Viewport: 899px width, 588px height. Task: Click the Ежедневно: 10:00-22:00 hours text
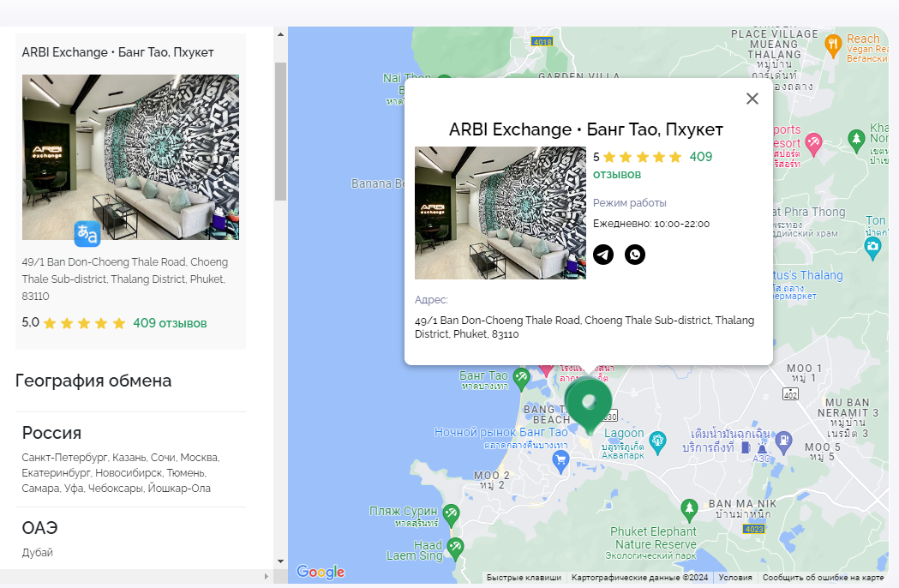[651, 224]
